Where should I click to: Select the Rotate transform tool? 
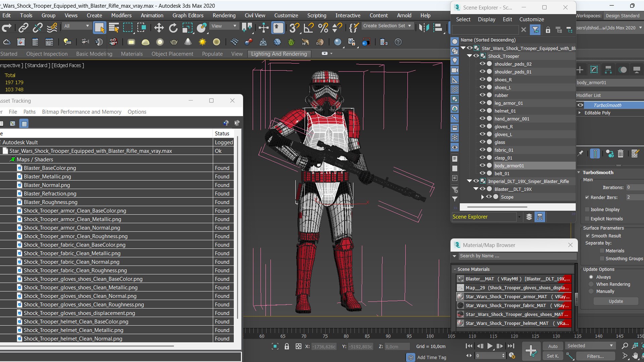tap(173, 28)
